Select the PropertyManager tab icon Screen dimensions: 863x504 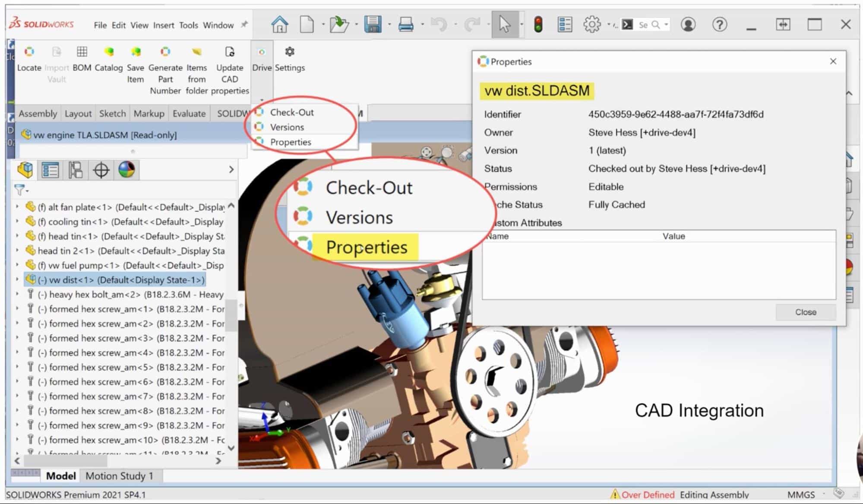50,170
